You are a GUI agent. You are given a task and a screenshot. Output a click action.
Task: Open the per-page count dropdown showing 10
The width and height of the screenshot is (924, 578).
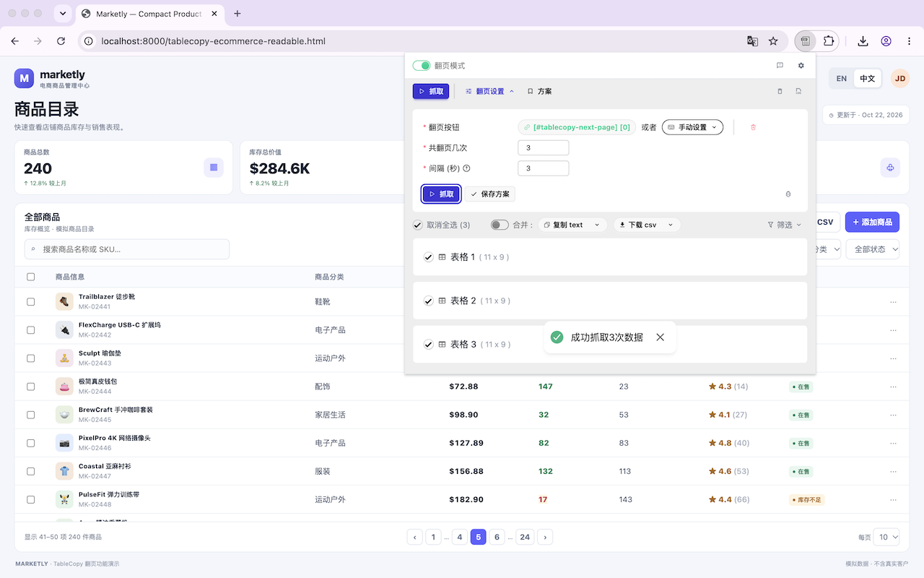(886, 537)
